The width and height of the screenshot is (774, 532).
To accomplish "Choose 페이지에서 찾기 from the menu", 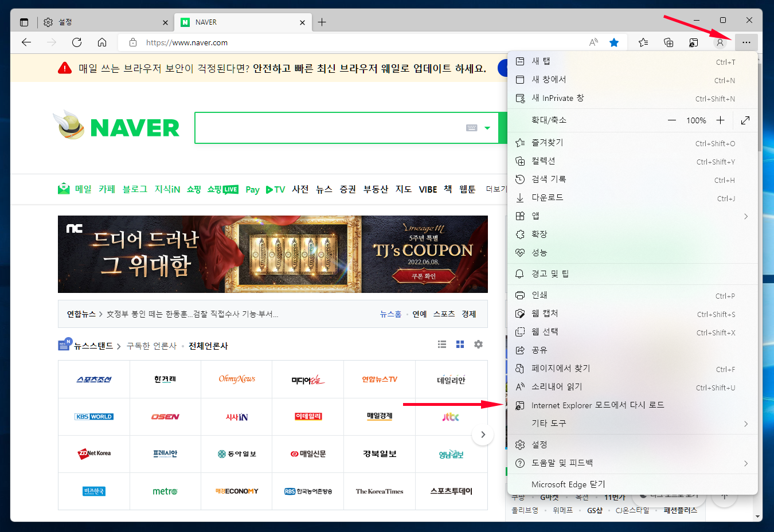I will (632, 369).
